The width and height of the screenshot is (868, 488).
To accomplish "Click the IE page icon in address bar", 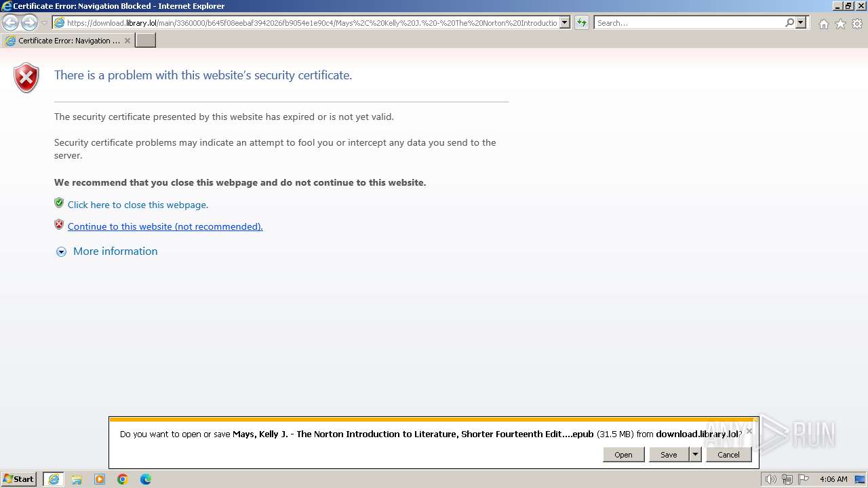I will [59, 22].
